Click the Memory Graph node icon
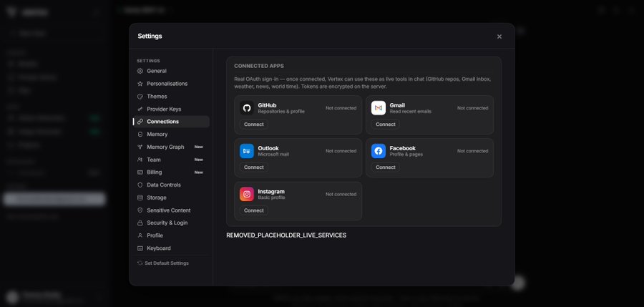This screenshot has width=644, height=307. [x=140, y=147]
